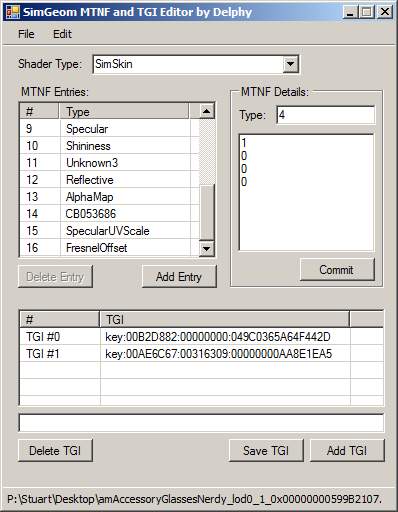Select the TGI #0 row

tap(201, 337)
